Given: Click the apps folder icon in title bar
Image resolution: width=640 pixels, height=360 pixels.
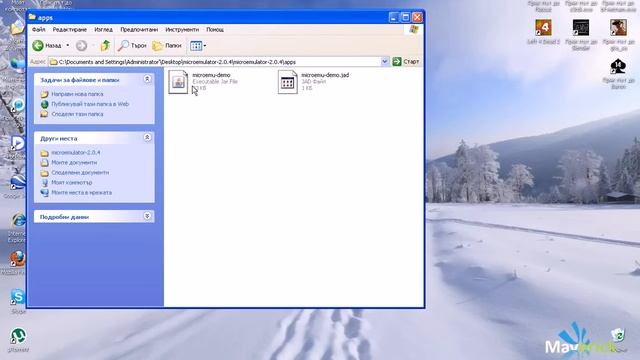Looking at the screenshot, I should click(x=32, y=17).
